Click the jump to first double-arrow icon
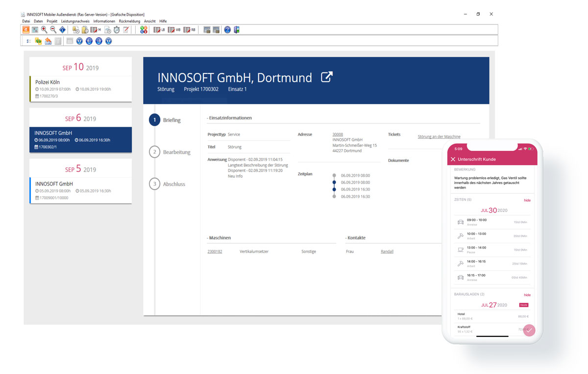 point(79,41)
